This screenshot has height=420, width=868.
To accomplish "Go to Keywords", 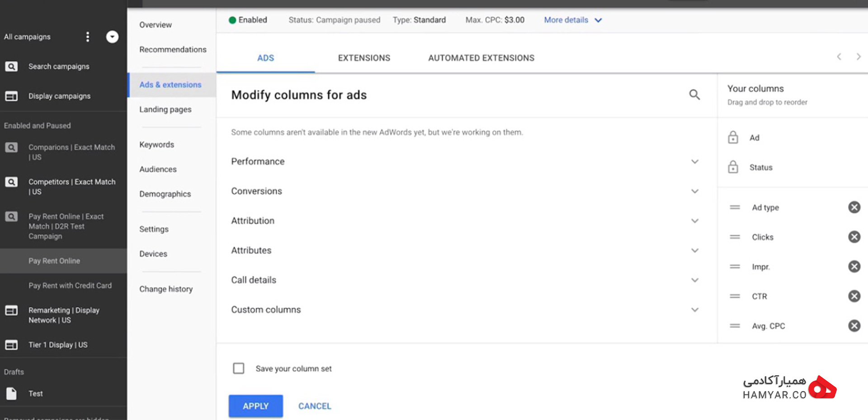I will [x=156, y=145].
